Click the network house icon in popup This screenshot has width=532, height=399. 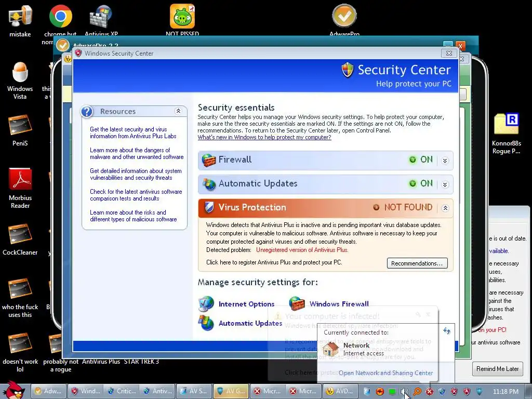coord(331,350)
